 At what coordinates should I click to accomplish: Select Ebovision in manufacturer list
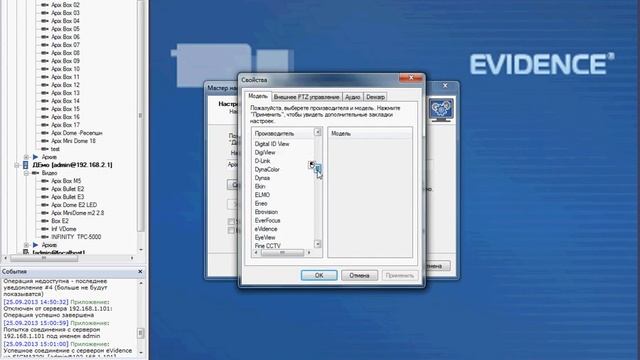coord(266,212)
